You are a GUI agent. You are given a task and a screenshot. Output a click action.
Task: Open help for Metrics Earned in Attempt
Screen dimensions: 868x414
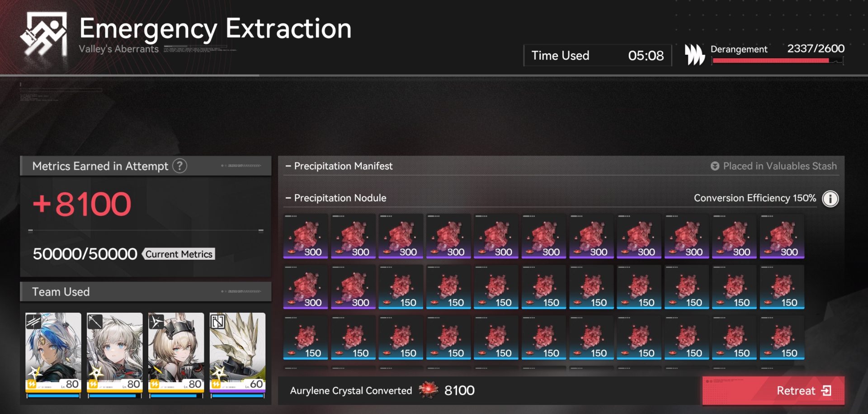pyautogui.click(x=180, y=166)
